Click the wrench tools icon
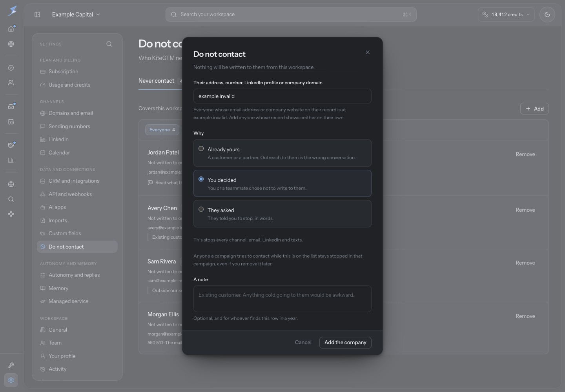This screenshot has width=565, height=392. click(x=11, y=365)
